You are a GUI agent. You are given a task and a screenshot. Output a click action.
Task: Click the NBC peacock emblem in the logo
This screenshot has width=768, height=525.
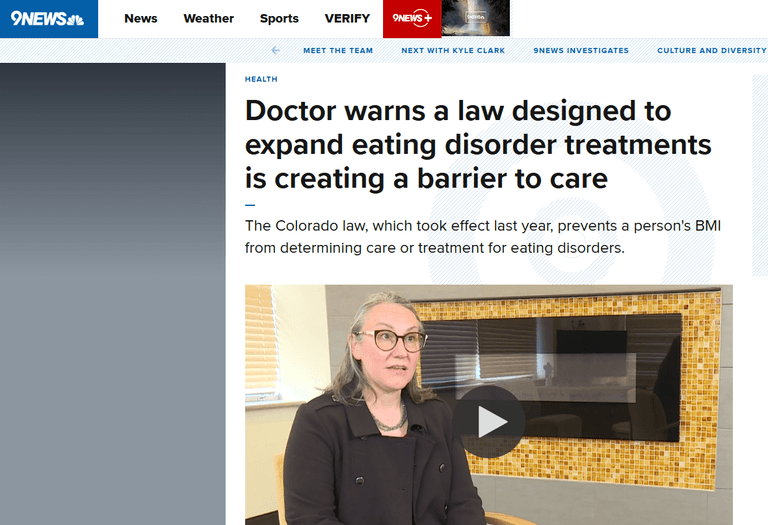tap(75, 20)
